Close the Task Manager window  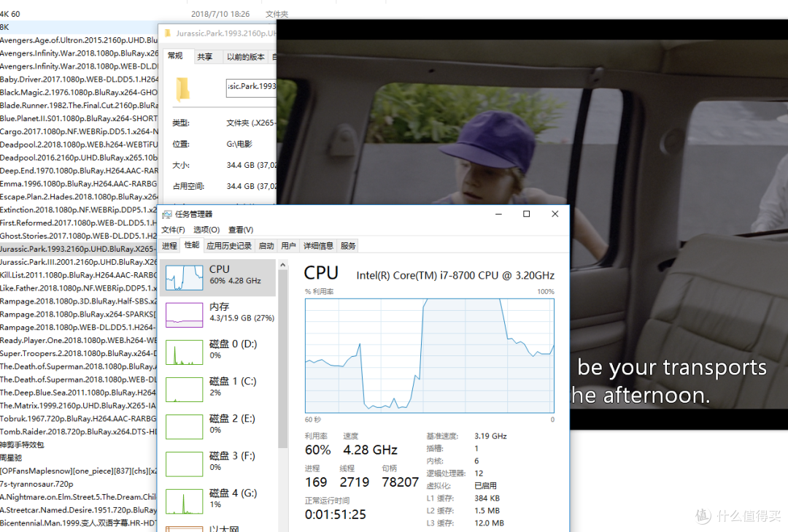(555, 215)
